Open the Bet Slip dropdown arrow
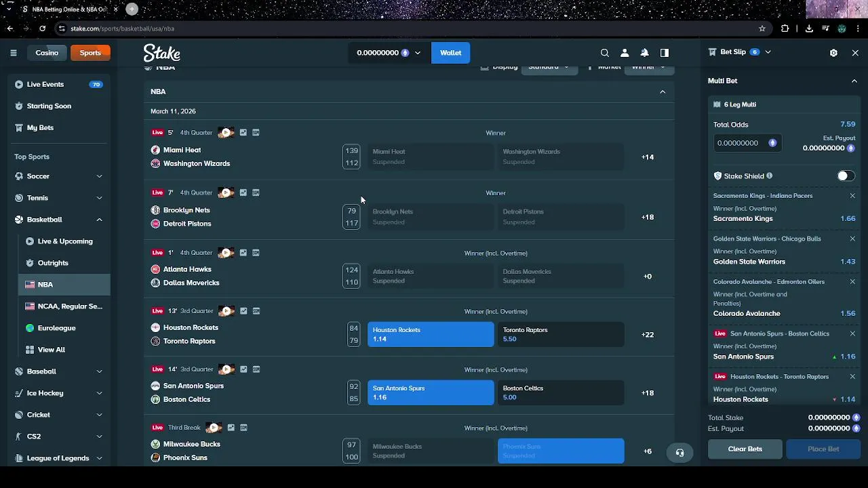868x488 pixels. (x=768, y=52)
